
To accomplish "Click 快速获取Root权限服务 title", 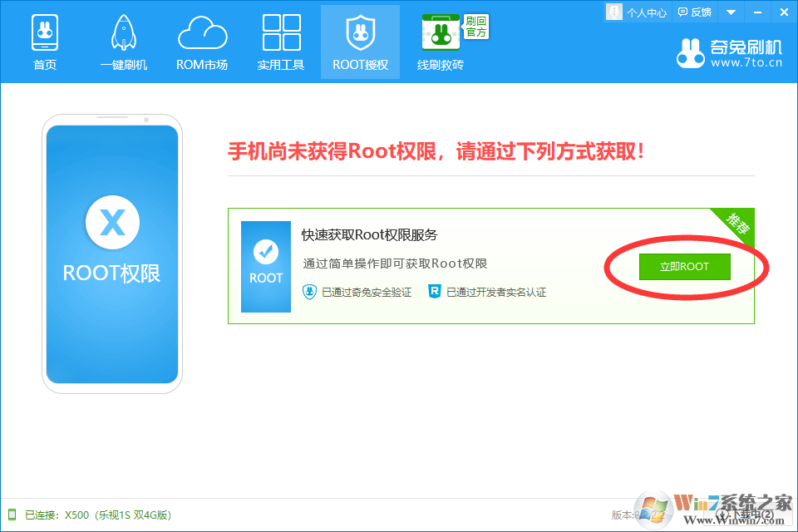I will [x=369, y=235].
